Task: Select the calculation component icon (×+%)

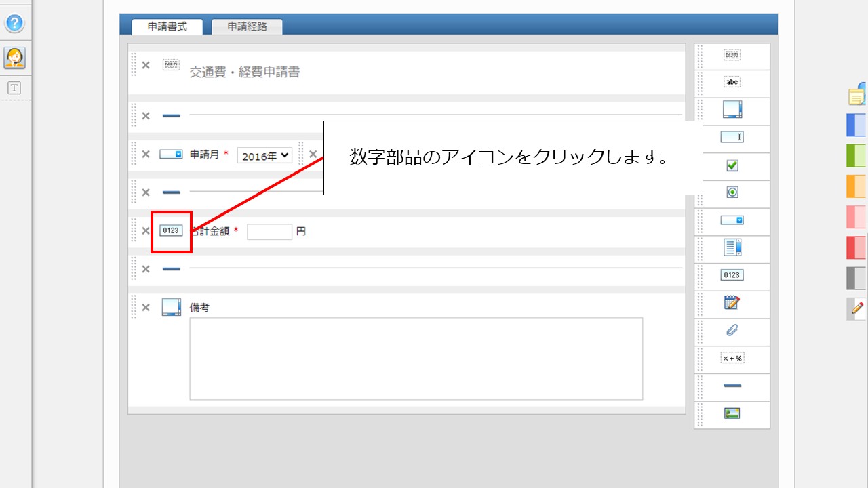Action: (732, 358)
